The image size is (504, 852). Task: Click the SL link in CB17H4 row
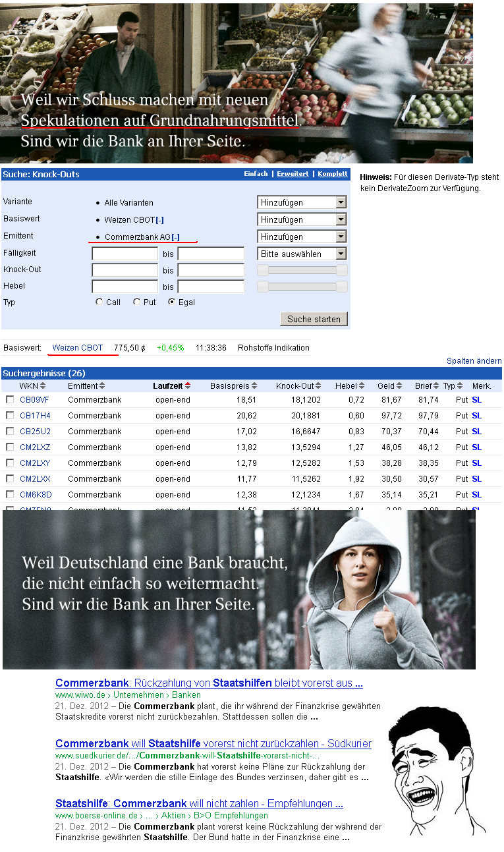click(x=477, y=416)
